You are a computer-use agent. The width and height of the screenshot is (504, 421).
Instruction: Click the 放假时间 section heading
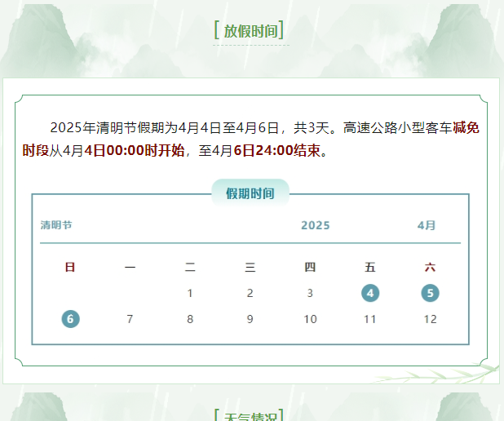coord(250,31)
